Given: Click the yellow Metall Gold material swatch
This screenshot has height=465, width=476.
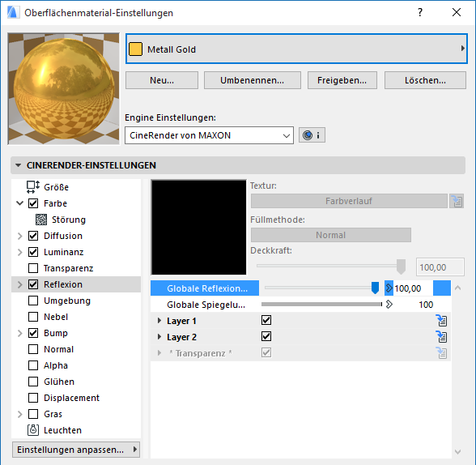Looking at the screenshot, I should click(135, 49).
